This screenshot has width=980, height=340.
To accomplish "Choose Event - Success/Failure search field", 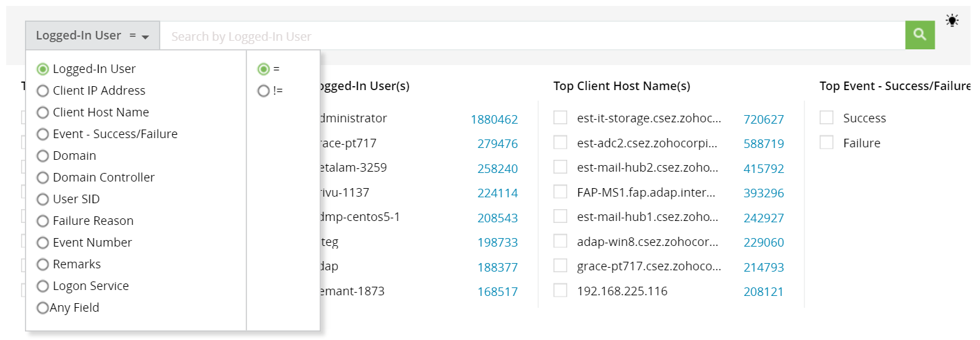I will click(x=43, y=134).
